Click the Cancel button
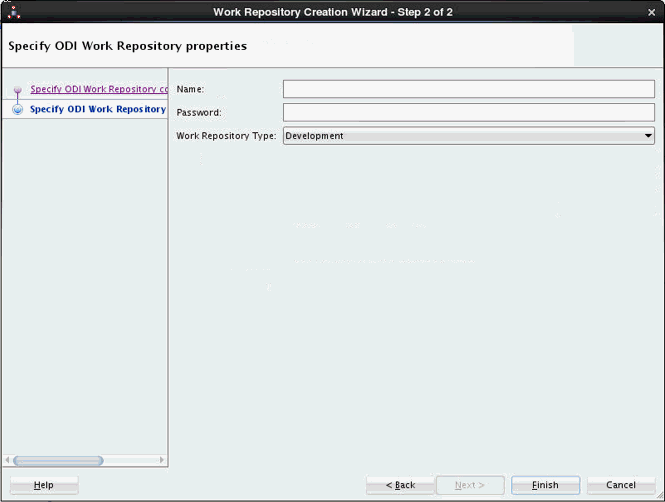Image resolution: width=665 pixels, height=502 pixels. pos(620,485)
